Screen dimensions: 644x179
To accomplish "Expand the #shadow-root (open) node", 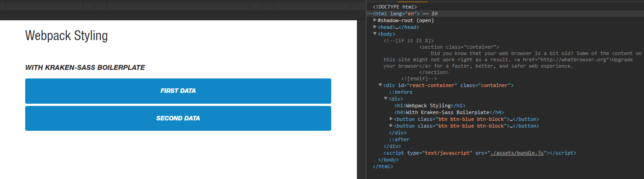I will (x=375, y=20).
